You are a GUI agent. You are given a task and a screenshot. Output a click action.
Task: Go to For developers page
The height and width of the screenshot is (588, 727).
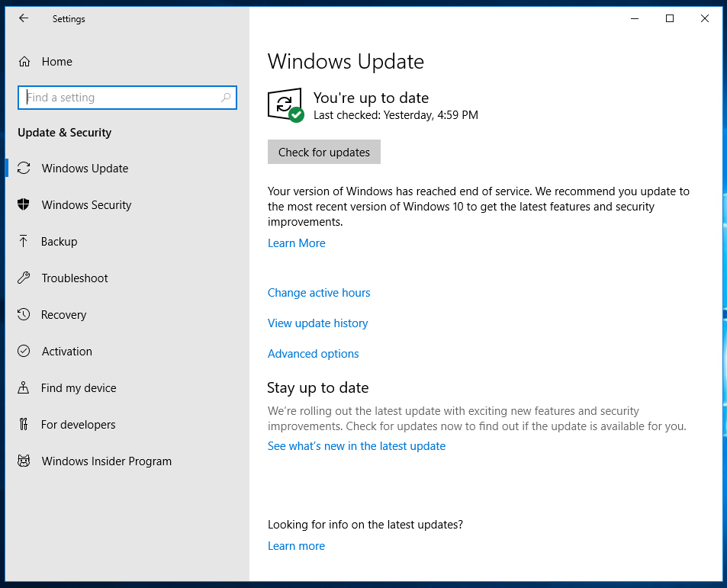pyautogui.click(x=78, y=425)
